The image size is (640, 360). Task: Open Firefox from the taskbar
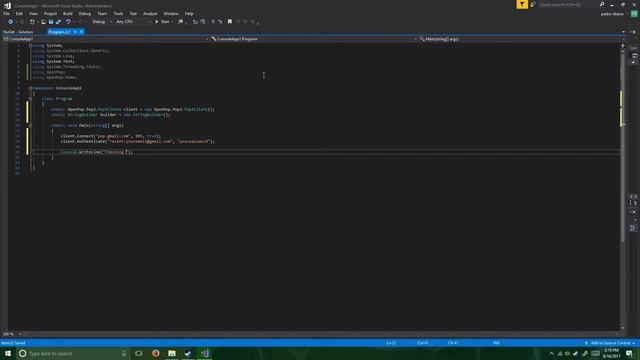point(156,353)
